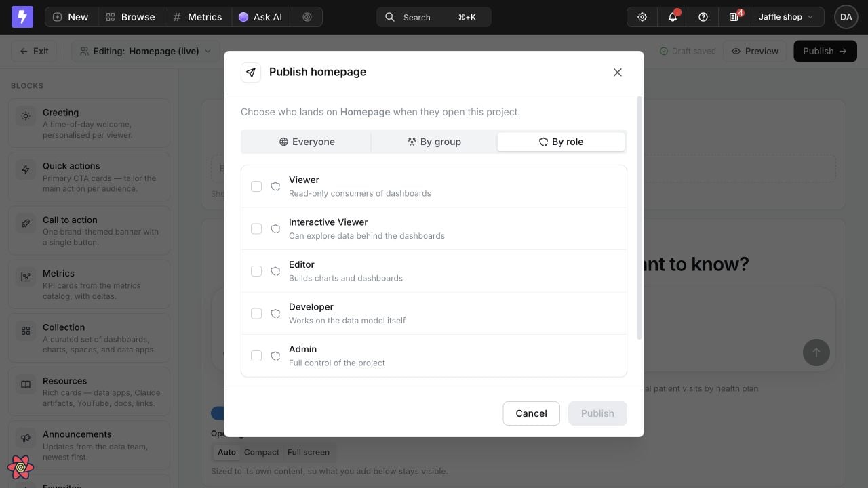Click the Resources block book icon

26,384
